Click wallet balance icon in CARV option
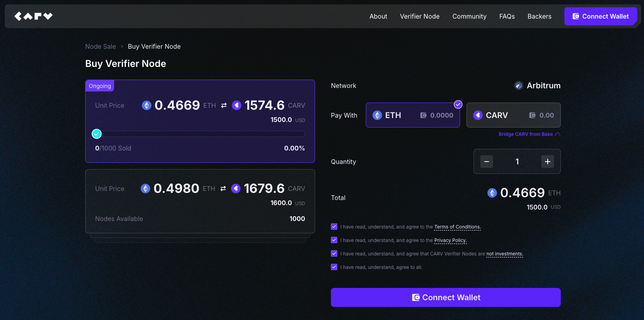Image resolution: width=644 pixels, height=320 pixels. click(x=532, y=115)
